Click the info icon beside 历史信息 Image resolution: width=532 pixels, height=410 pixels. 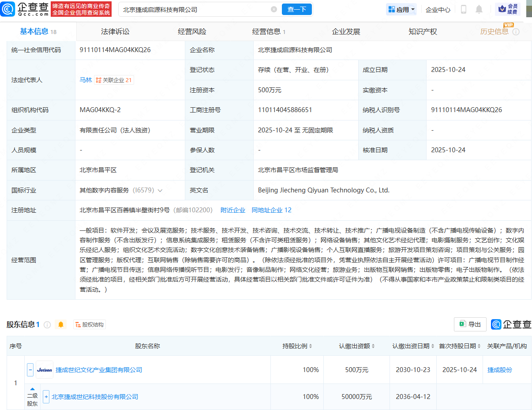tap(516, 32)
